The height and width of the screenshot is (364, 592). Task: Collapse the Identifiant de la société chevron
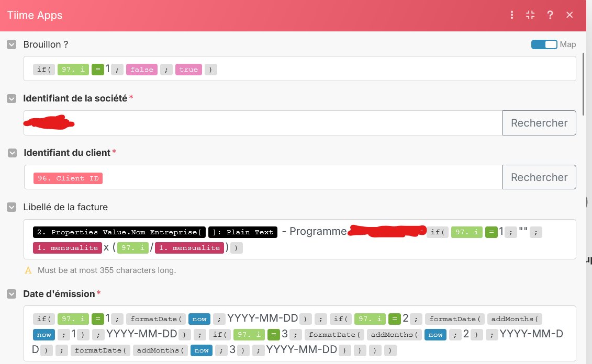pos(12,98)
